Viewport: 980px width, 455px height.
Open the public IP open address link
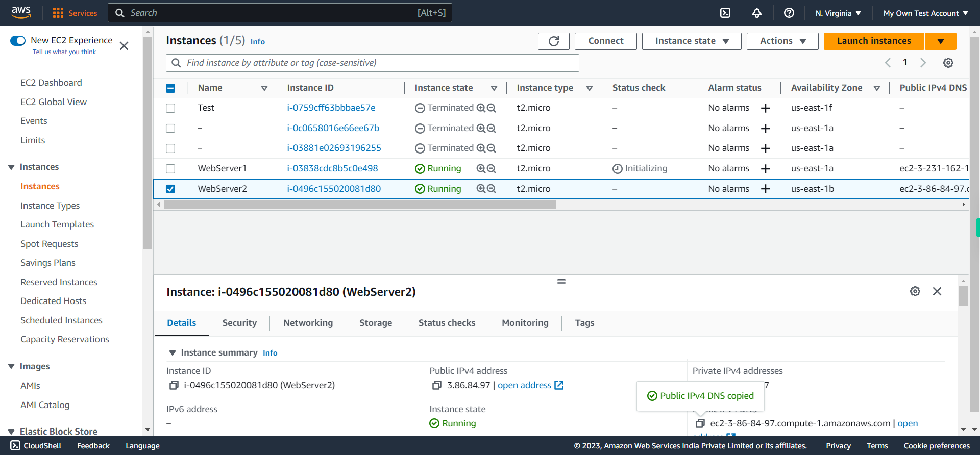530,385
